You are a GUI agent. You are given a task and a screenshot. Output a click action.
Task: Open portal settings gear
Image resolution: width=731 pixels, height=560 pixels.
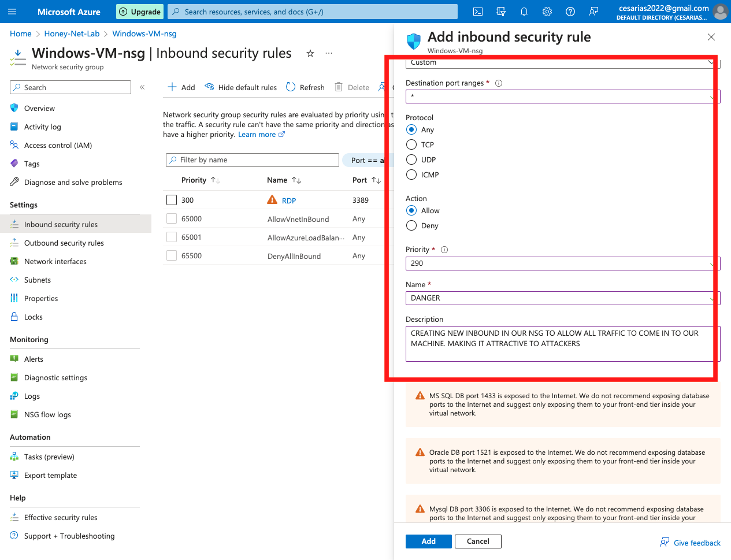(x=547, y=12)
